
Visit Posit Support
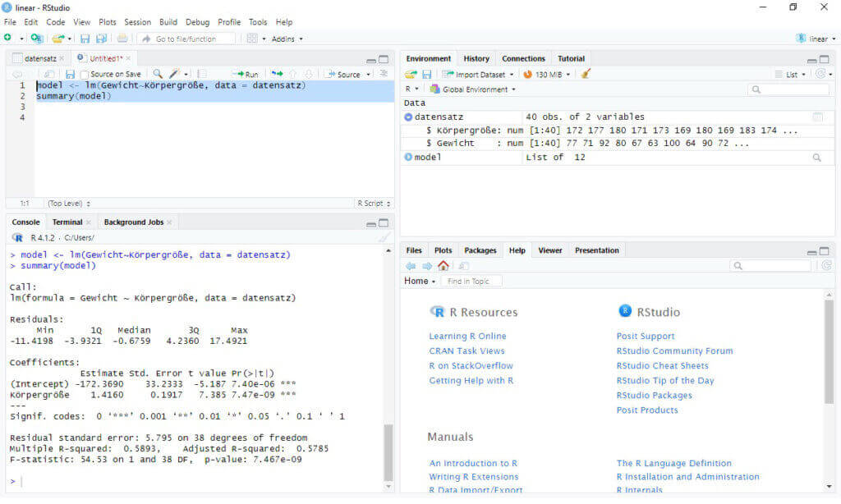click(x=646, y=336)
